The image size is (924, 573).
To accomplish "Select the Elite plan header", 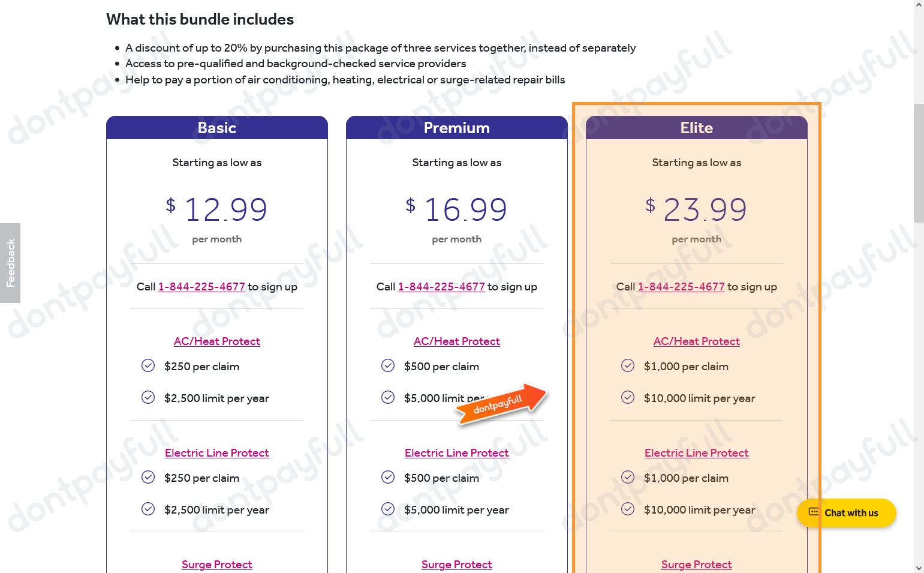I will coord(696,127).
